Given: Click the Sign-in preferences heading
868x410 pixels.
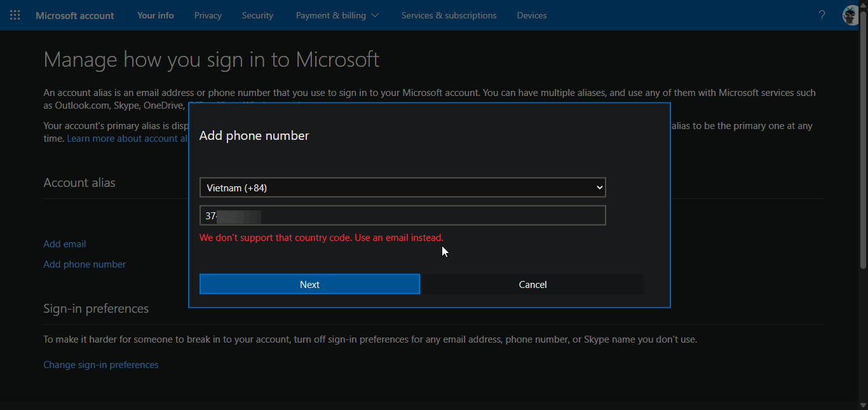Looking at the screenshot, I should (96, 308).
